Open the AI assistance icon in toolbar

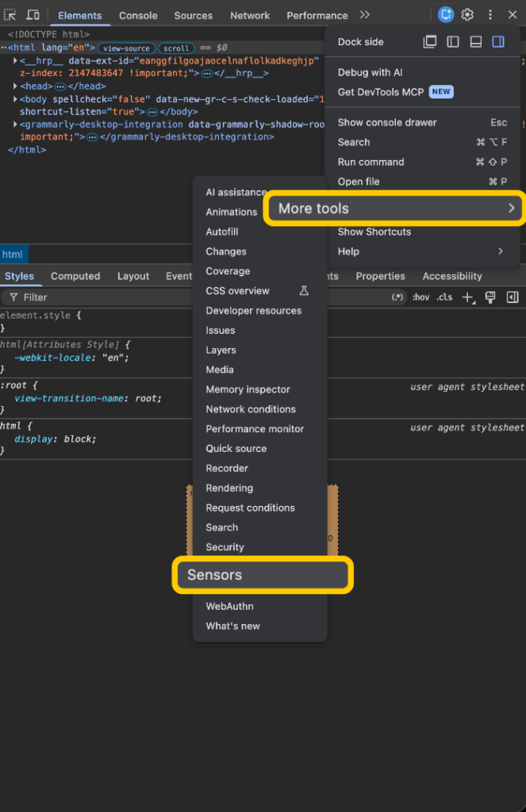445,14
